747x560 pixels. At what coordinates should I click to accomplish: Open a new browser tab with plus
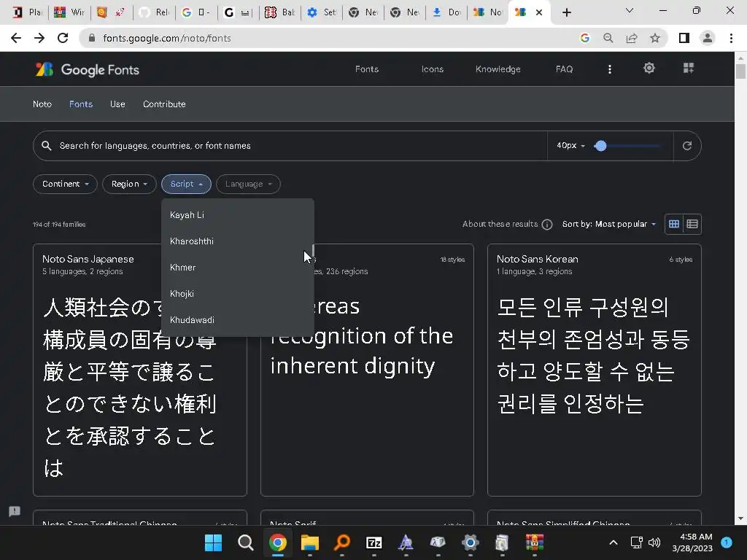pyautogui.click(x=566, y=12)
